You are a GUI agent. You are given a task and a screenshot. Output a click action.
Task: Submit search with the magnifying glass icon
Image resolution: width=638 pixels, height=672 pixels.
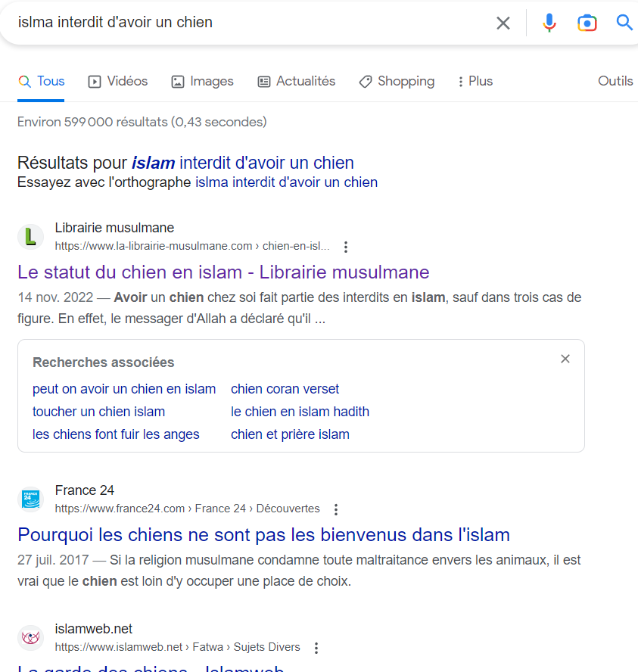coord(624,22)
